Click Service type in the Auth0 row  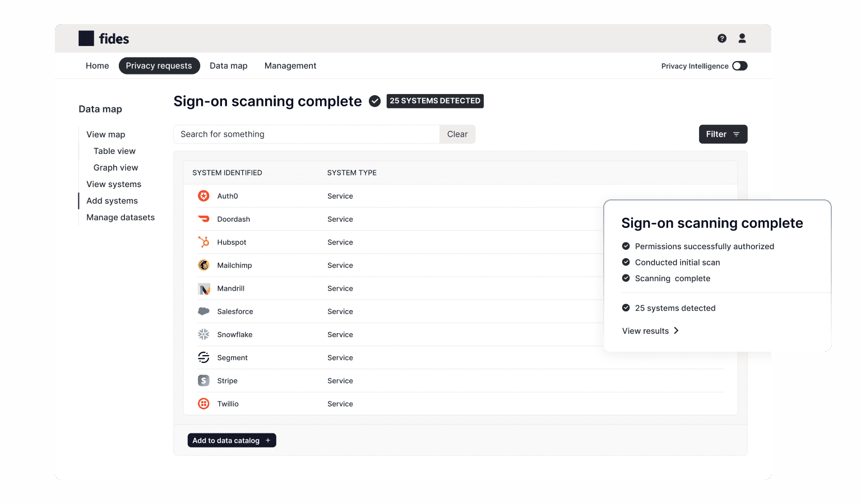point(340,196)
